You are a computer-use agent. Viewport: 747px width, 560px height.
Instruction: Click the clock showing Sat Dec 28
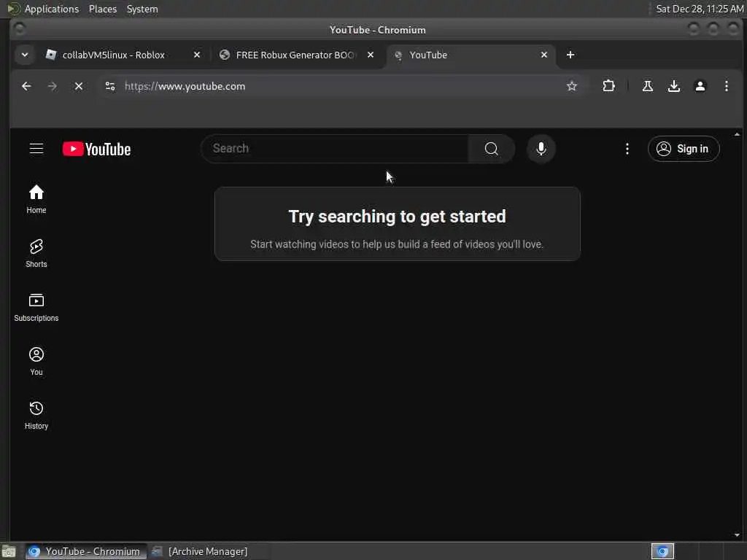point(700,9)
